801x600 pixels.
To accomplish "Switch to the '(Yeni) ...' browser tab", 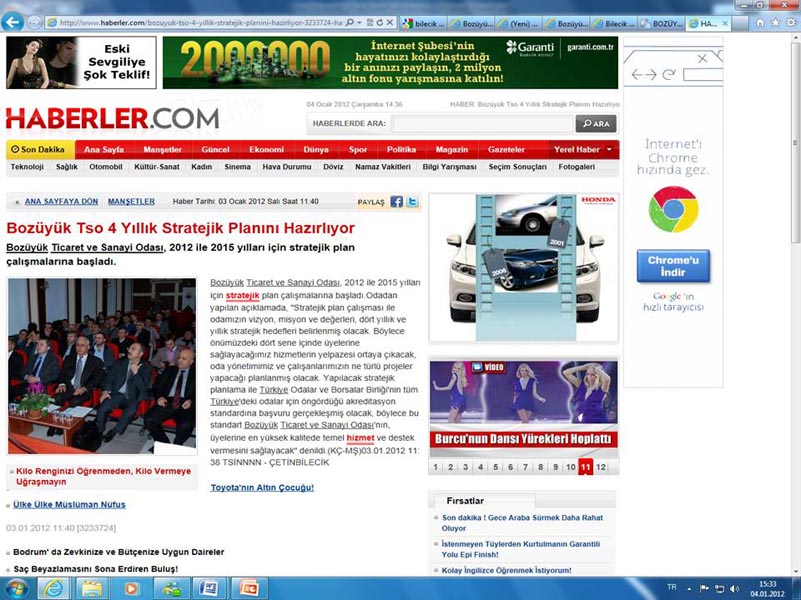I will (x=519, y=23).
